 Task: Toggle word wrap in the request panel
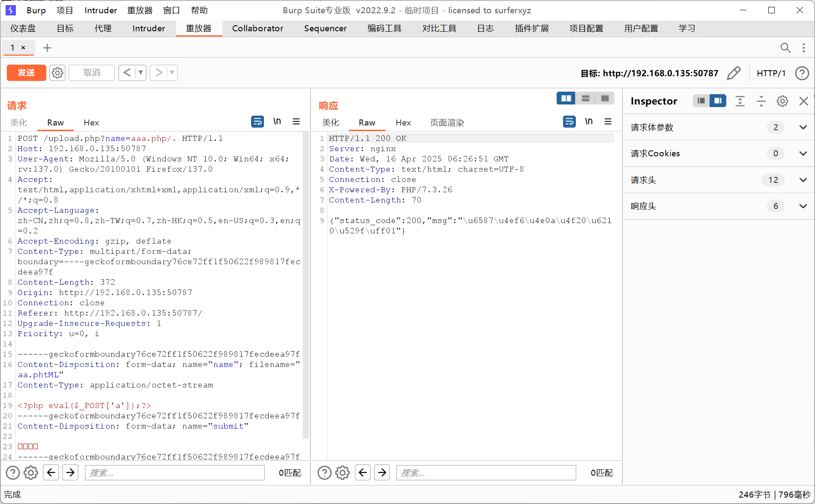(258, 122)
